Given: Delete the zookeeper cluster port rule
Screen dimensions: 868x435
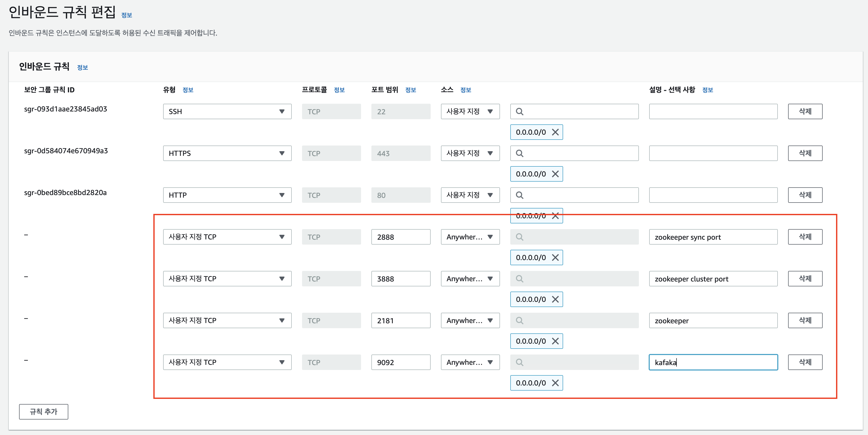Looking at the screenshot, I should pyautogui.click(x=805, y=279).
